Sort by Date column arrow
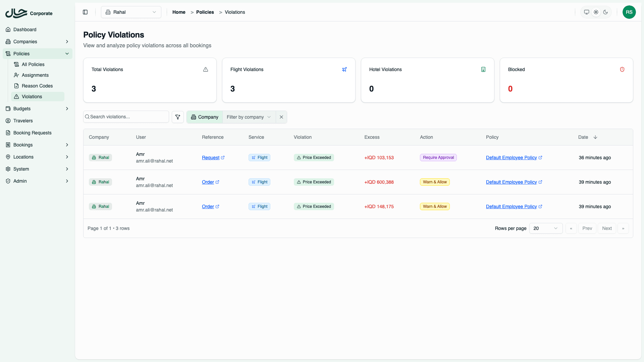This screenshot has height=362, width=644. pyautogui.click(x=595, y=137)
